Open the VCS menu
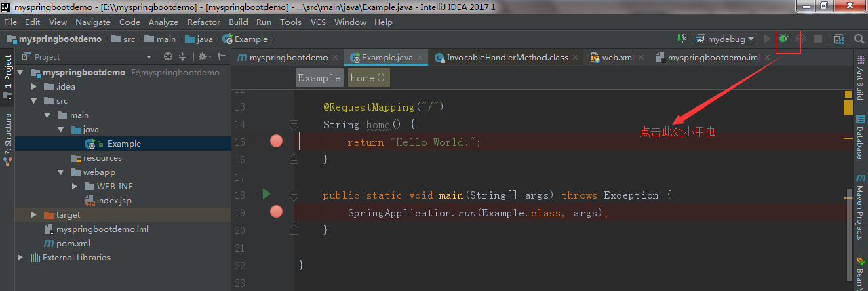This screenshot has width=868, height=291. click(x=318, y=22)
